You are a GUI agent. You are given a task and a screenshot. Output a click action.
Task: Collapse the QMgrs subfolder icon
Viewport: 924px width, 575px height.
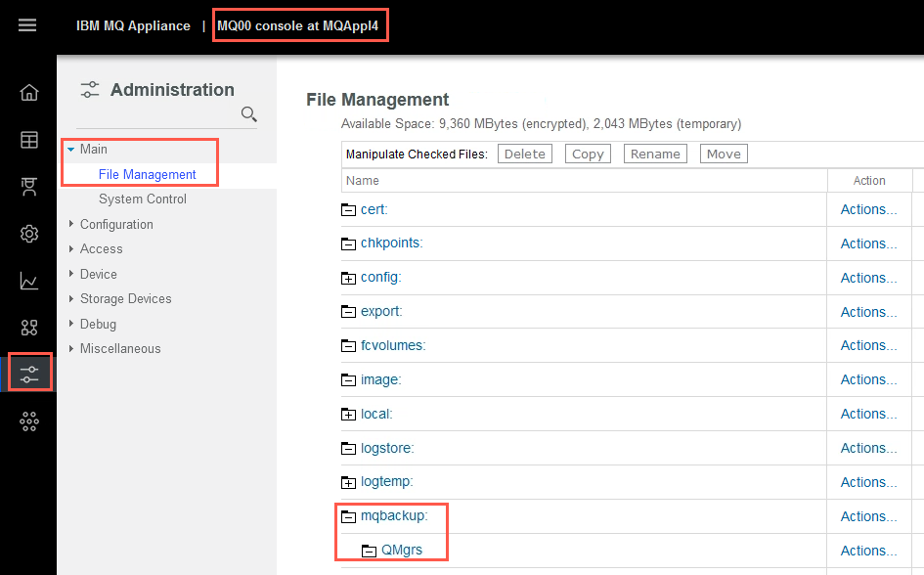click(369, 551)
